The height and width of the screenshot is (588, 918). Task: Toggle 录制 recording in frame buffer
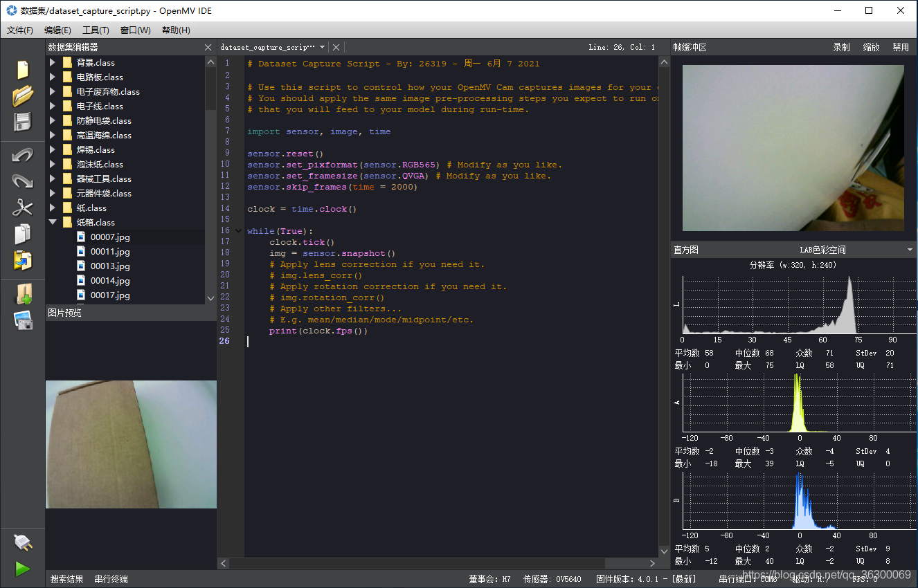[x=841, y=47]
